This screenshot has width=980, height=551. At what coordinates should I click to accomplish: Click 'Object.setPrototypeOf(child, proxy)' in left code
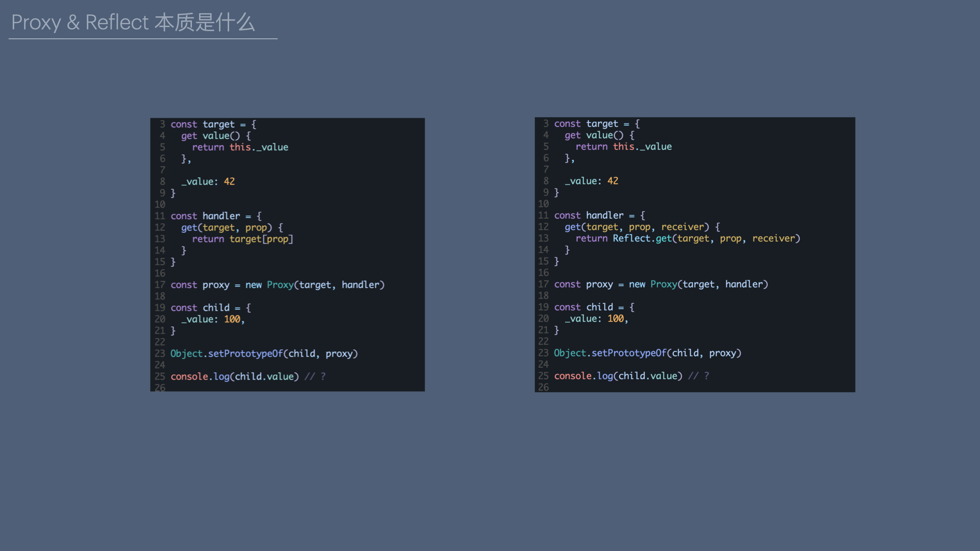click(x=264, y=354)
